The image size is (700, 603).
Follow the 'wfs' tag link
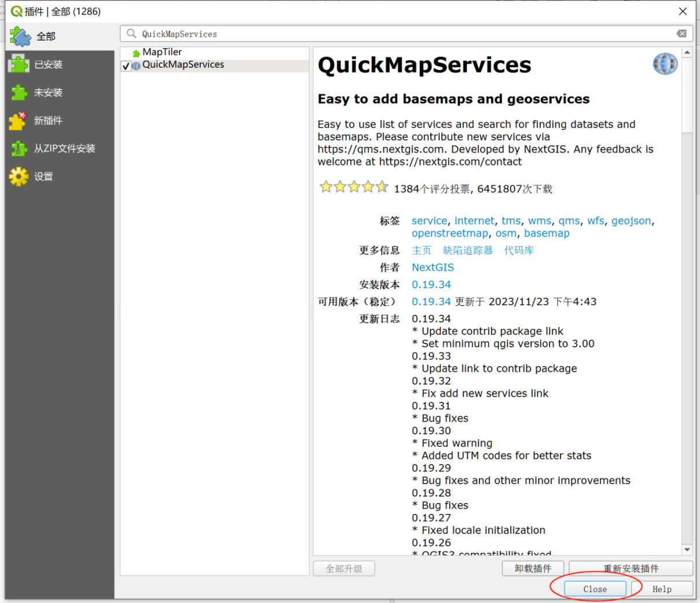click(x=596, y=221)
